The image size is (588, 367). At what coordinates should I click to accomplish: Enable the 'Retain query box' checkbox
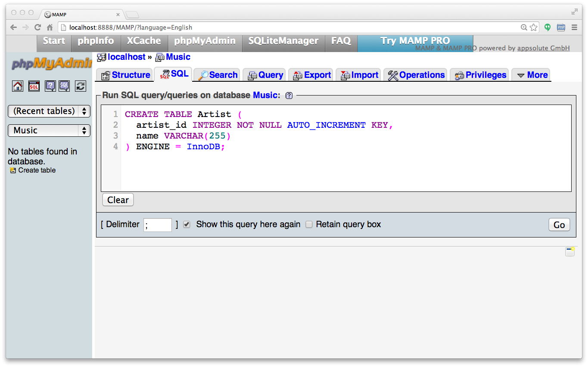click(x=309, y=224)
